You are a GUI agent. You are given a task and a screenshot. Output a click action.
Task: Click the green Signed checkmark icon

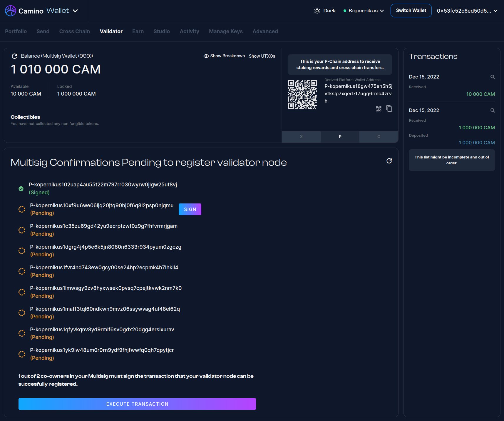coord(21,189)
